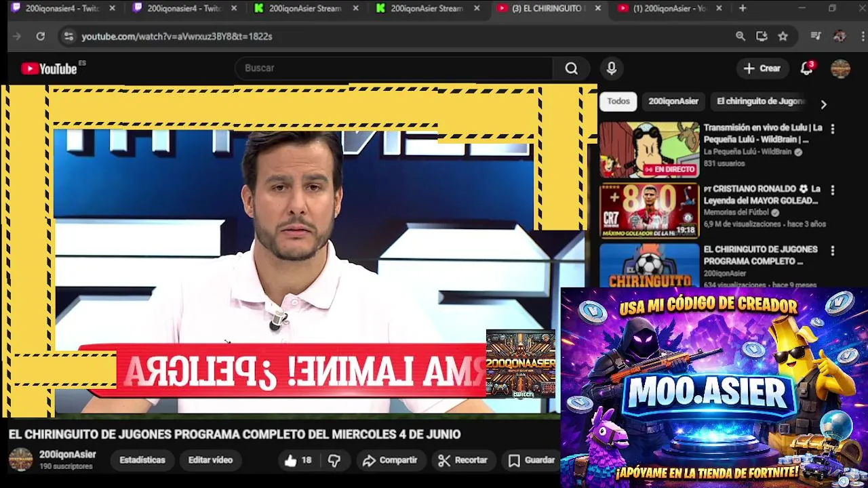Dislike the video with thumbs down
Screen dimensions: 868x488
334,460
